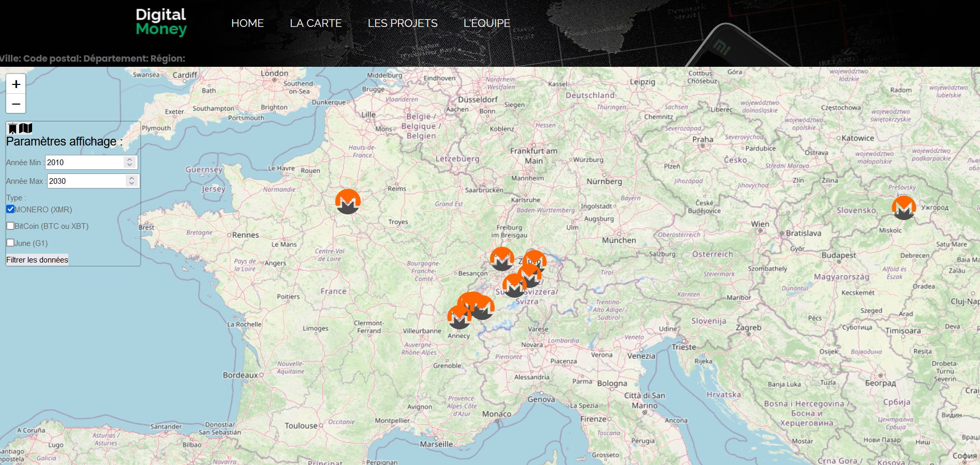Open the Monero marker south of Freiburg
980x465 pixels.
[x=502, y=259]
